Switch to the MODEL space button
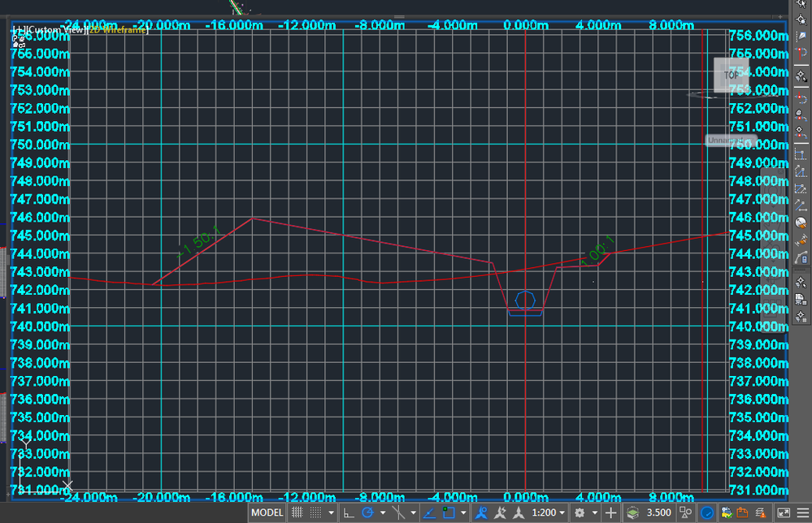This screenshot has height=523, width=812. pyautogui.click(x=267, y=512)
